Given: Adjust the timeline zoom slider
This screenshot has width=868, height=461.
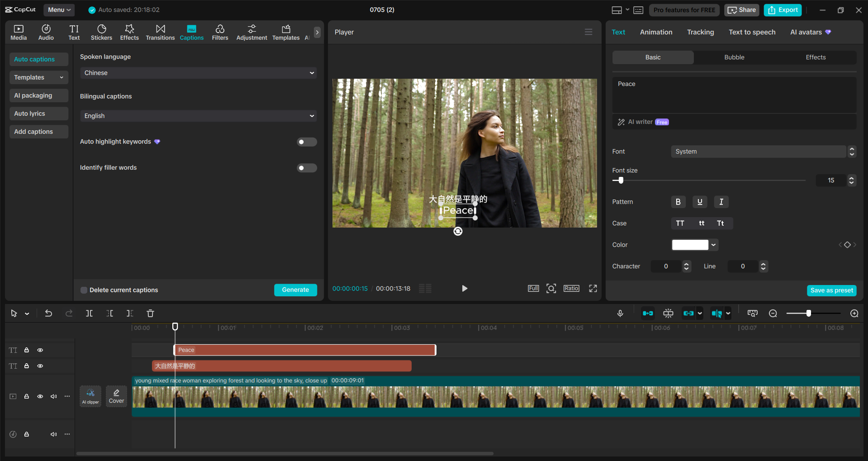Looking at the screenshot, I should 809,313.
